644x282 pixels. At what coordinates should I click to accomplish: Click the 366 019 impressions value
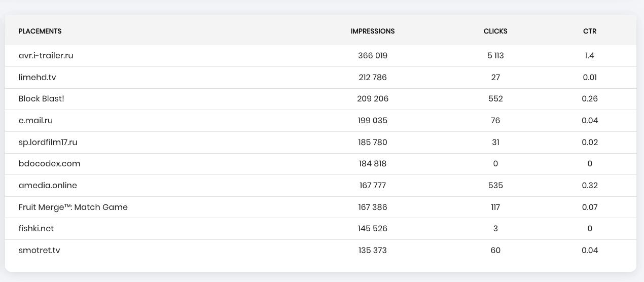[373, 56]
